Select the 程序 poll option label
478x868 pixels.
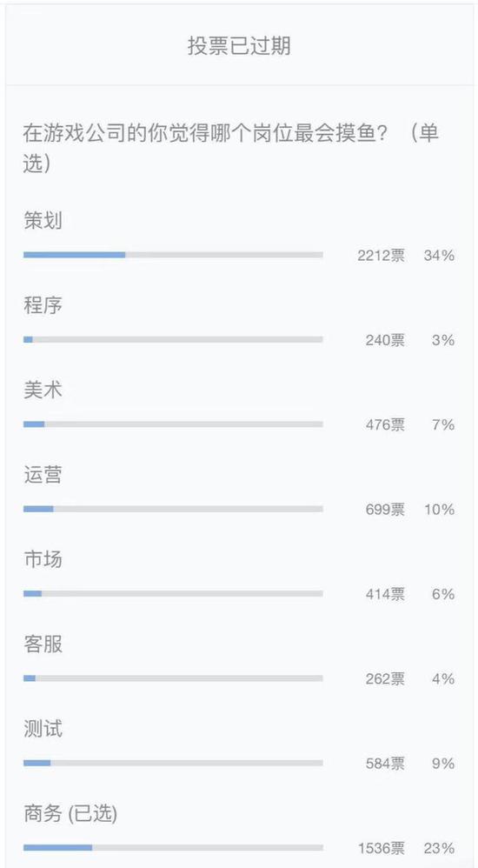(x=43, y=305)
